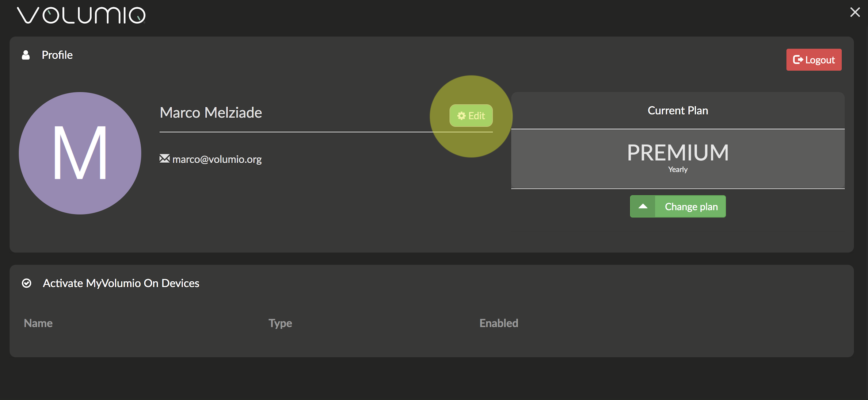This screenshot has height=400, width=868.
Task: Click the Name column header
Action: tap(38, 323)
